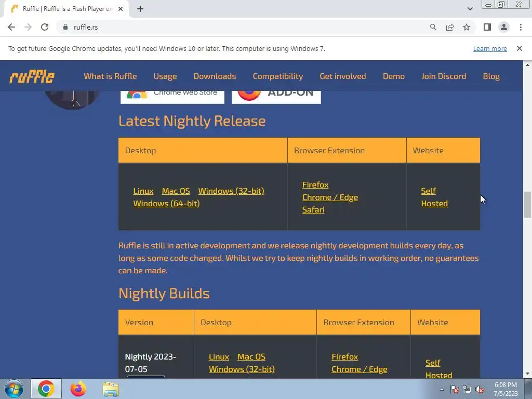Click the browser forward arrow
Image resolution: width=532 pixels, height=399 pixels.
pyautogui.click(x=28, y=27)
